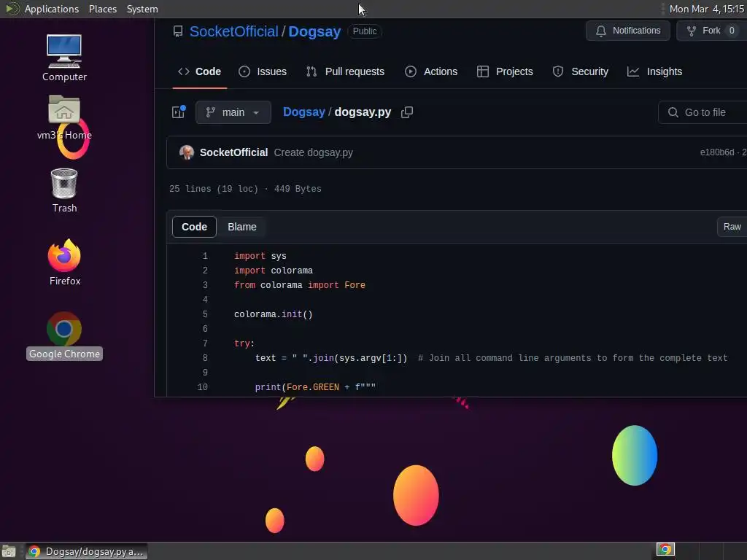Click line number 1 in code

coord(205,256)
